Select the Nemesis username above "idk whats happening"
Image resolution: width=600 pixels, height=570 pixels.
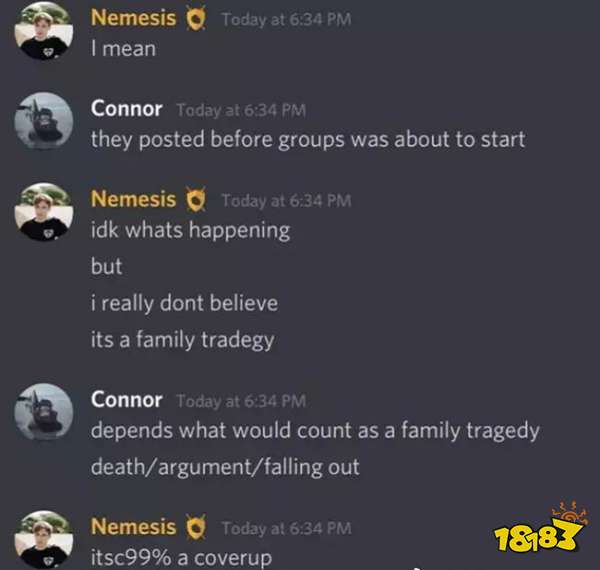click(x=133, y=199)
